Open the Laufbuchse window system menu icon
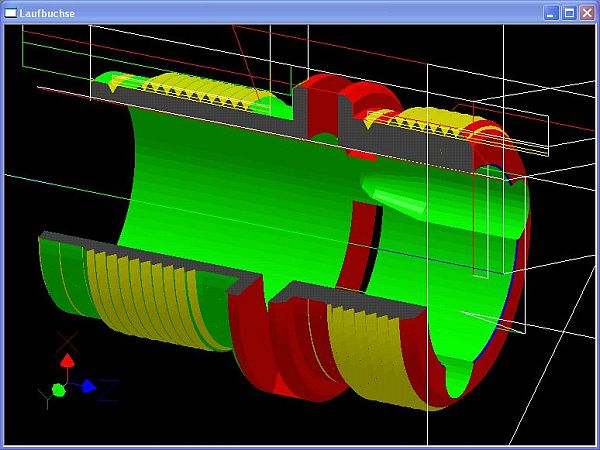The image size is (600, 450). tap(11, 12)
